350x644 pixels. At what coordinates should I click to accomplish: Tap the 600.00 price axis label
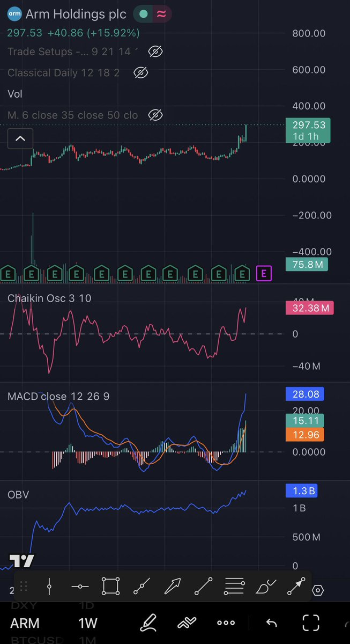pyautogui.click(x=309, y=70)
